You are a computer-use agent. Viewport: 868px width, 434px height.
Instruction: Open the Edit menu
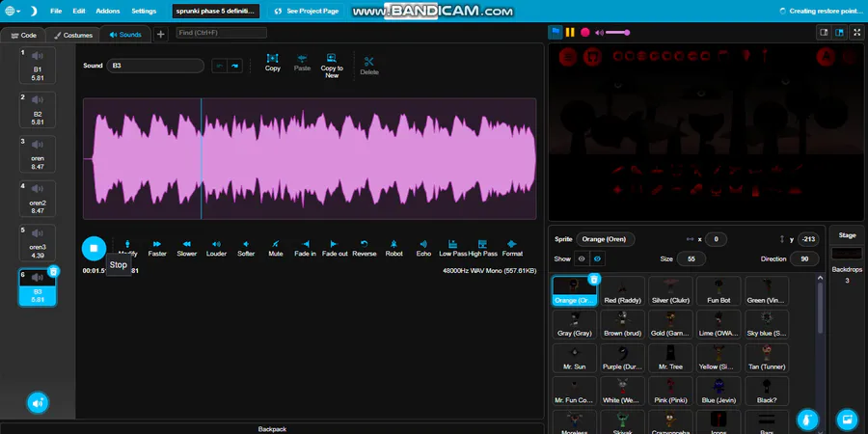tap(79, 11)
